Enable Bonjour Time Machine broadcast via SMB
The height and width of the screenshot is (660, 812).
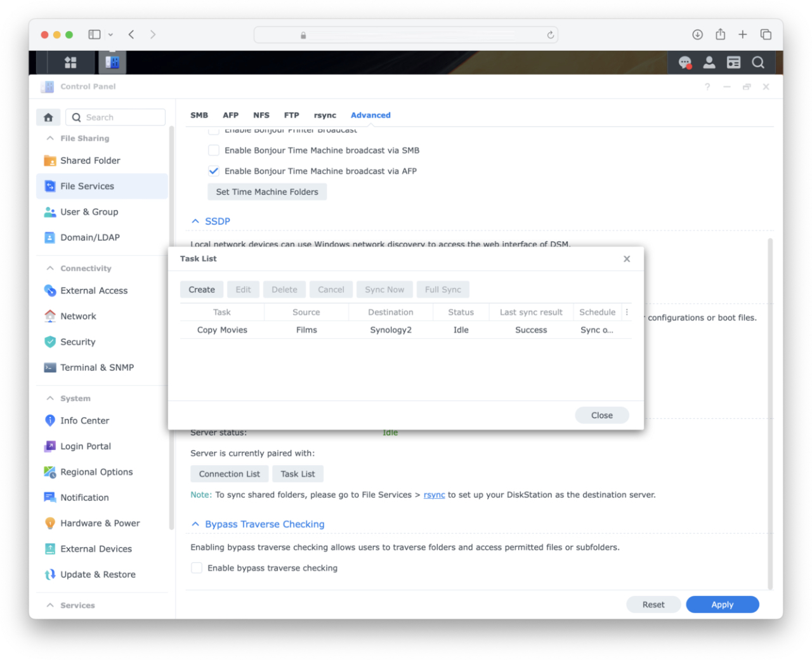(214, 150)
